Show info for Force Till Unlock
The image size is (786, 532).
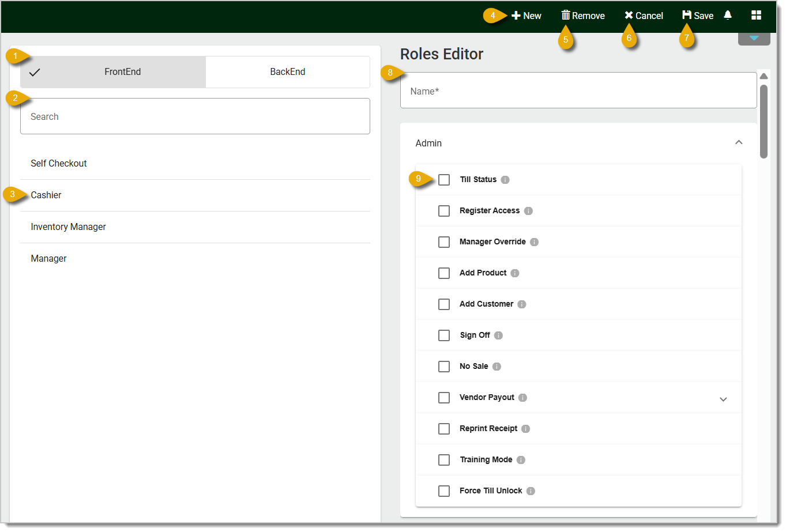pos(531,491)
